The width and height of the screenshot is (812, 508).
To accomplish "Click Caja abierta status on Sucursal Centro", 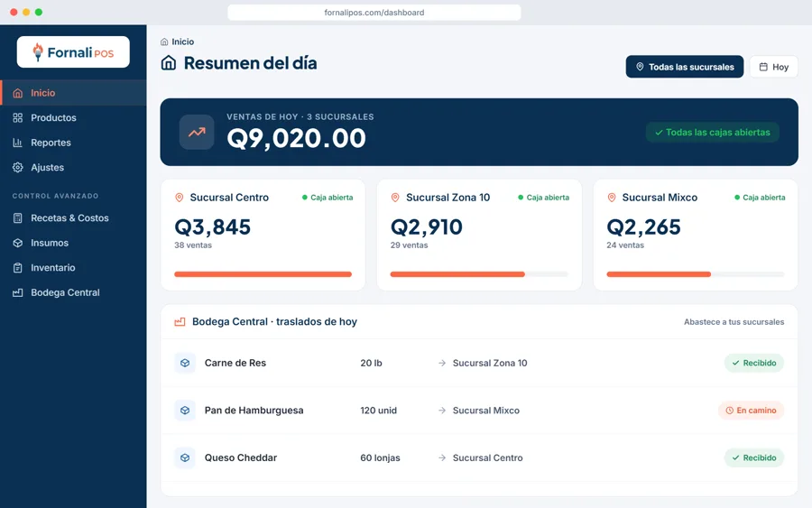I will (x=328, y=198).
